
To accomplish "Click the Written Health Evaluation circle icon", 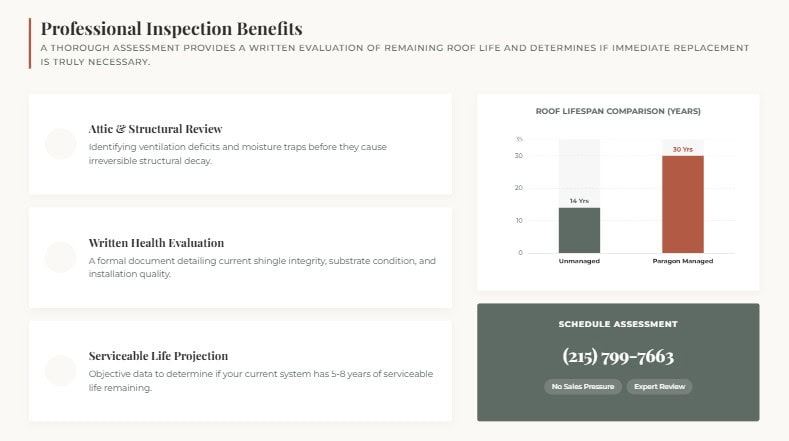I will click(61, 257).
